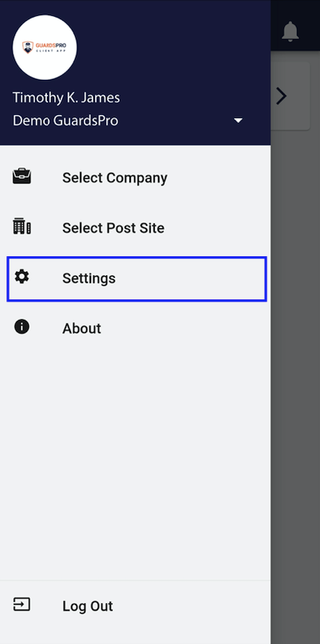Screen dimensions: 320x644
Task: Click the Timothy K. James user name
Action: [66, 97]
